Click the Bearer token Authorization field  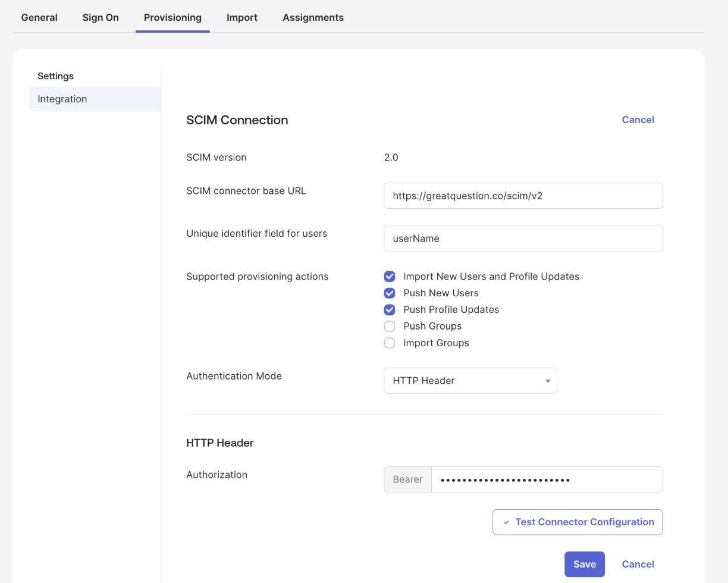(x=546, y=479)
